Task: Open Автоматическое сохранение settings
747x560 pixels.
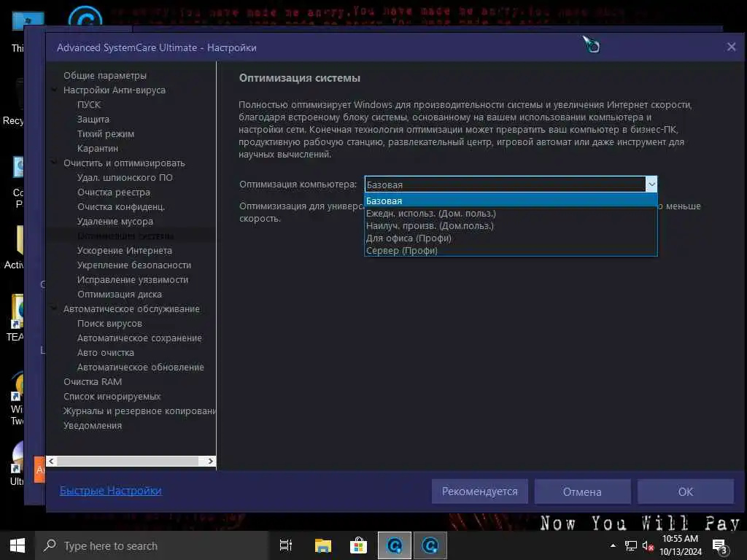Action: point(139,338)
